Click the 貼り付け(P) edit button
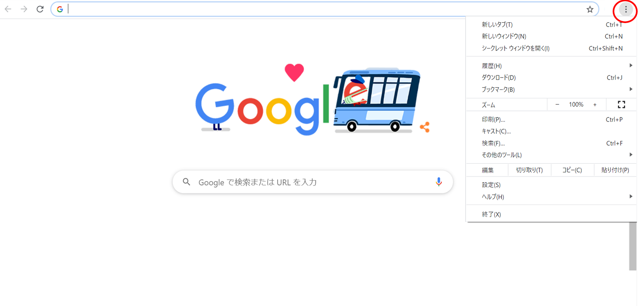The height and width of the screenshot is (306, 644). pyautogui.click(x=615, y=170)
